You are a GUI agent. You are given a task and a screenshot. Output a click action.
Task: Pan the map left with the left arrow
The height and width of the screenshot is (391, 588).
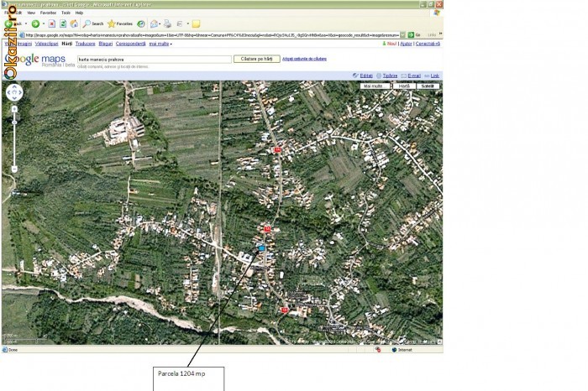point(9,92)
